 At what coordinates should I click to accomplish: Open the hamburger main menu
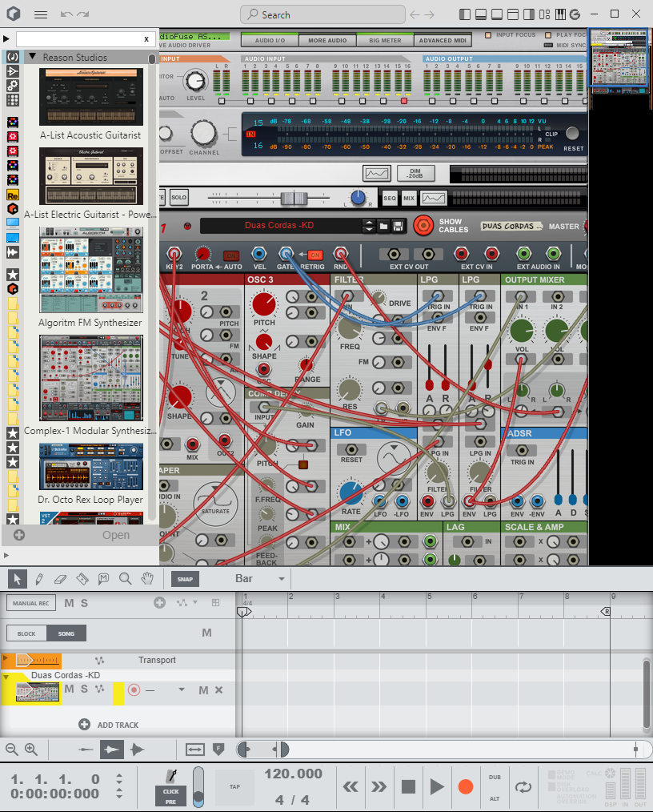[41, 14]
